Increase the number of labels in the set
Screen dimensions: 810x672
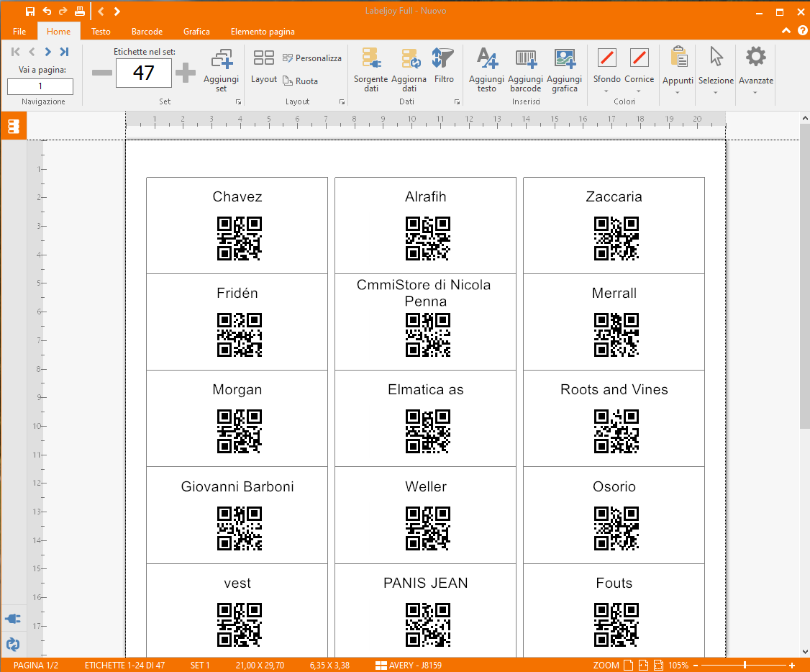click(186, 73)
